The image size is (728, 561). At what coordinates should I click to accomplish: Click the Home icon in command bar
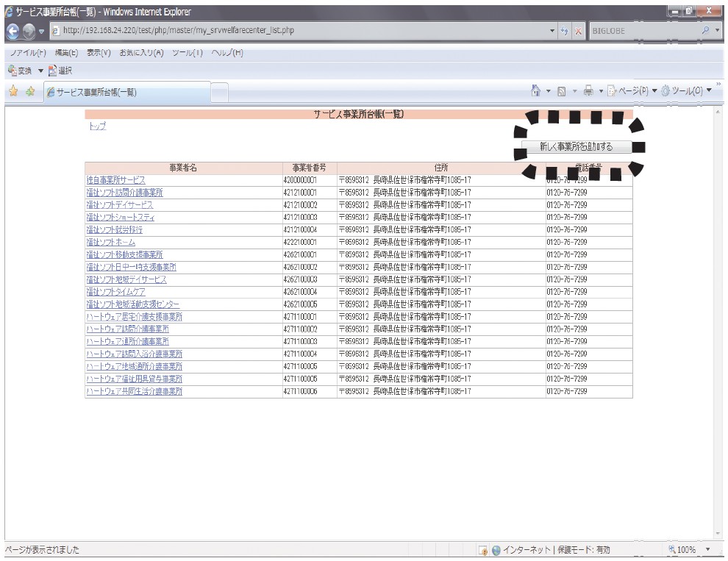[x=535, y=90]
